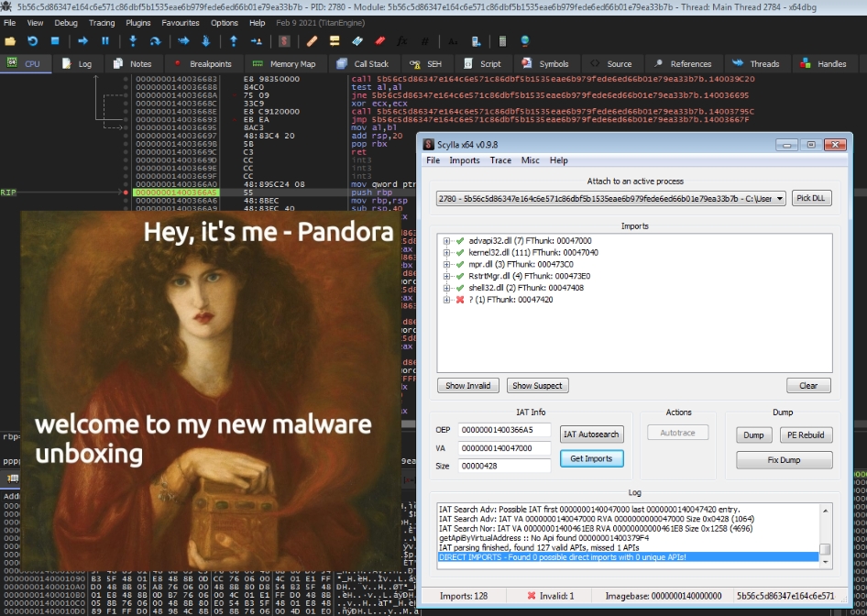Click the Trace Into icon
867x616 pixels.
pyautogui.click(x=183, y=41)
